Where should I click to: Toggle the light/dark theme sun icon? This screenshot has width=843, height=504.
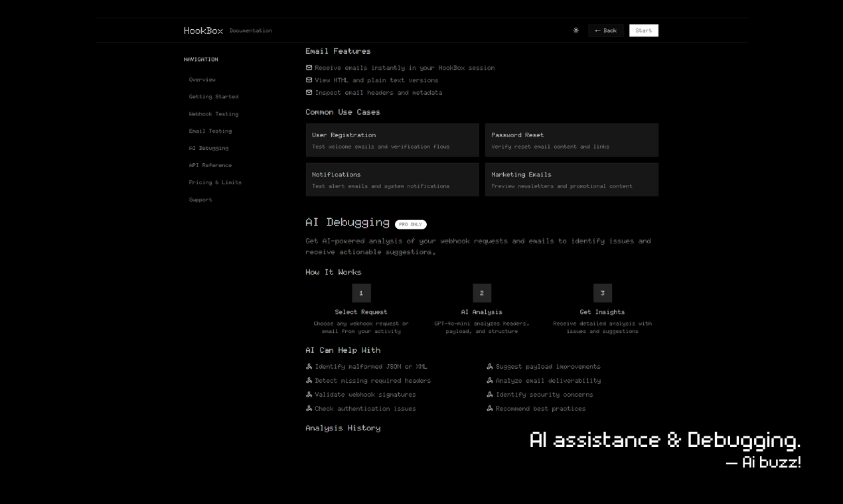575,31
